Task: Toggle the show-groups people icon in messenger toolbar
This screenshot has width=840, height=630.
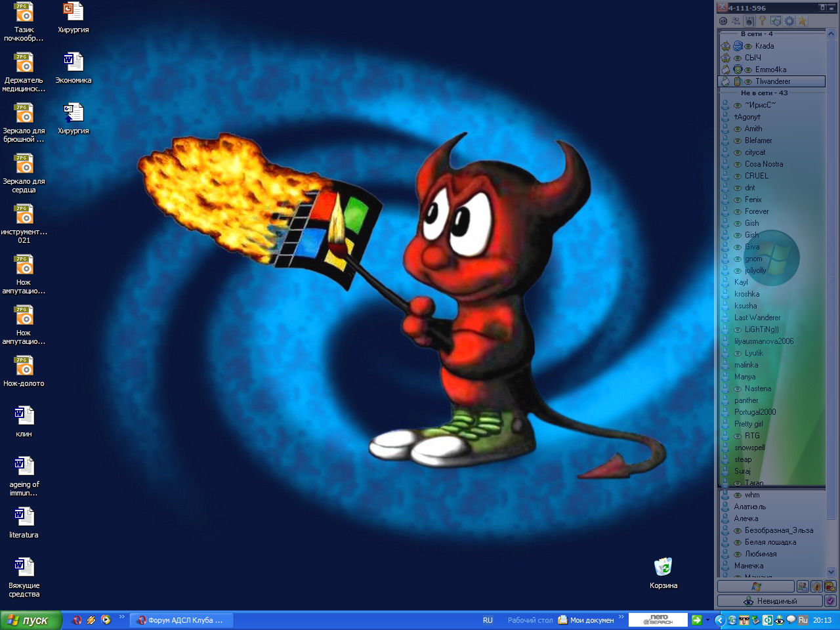Action: pos(736,21)
